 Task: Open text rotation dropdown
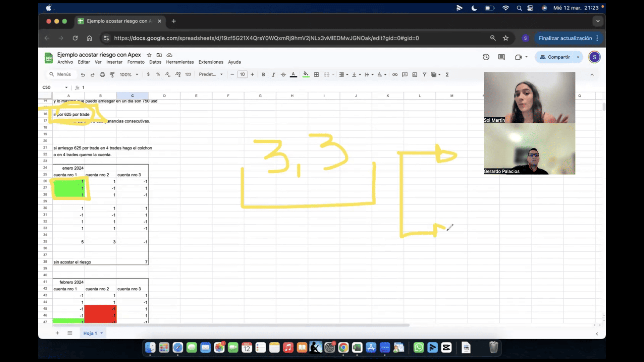click(382, 74)
